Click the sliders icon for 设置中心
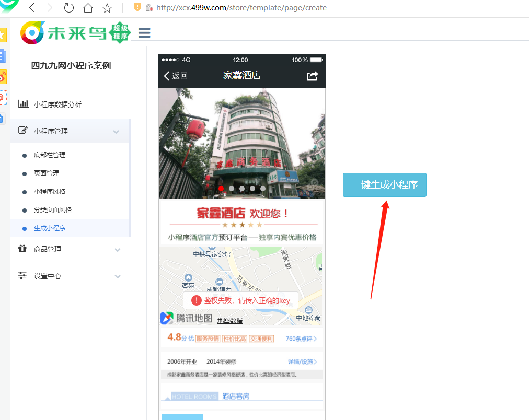Screen dimensions: 529x420 (22, 275)
